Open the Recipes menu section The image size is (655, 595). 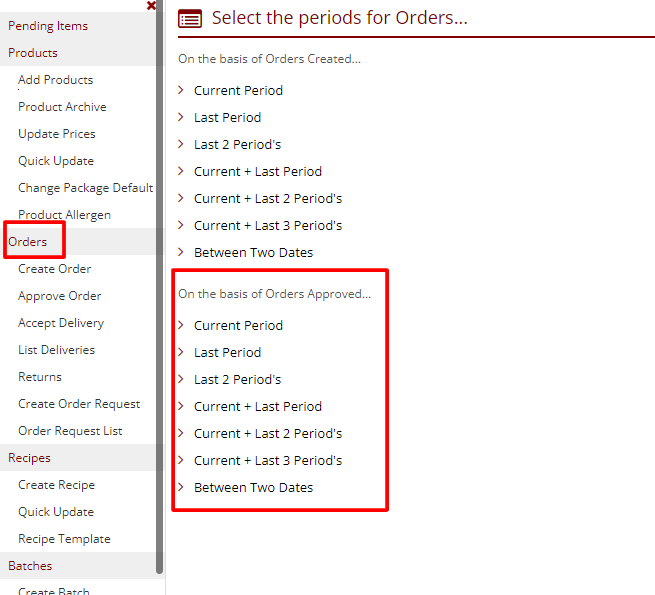(29, 457)
